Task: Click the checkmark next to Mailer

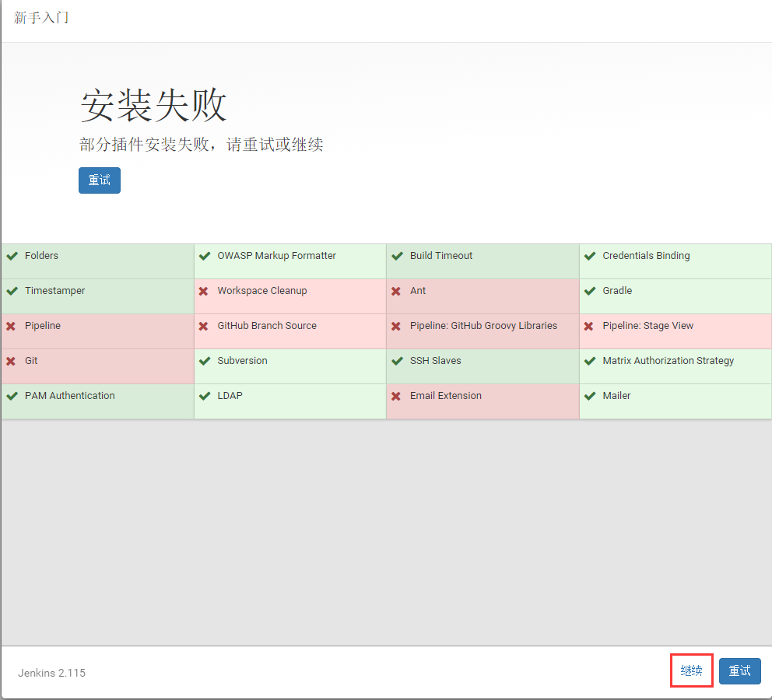Action: (590, 396)
